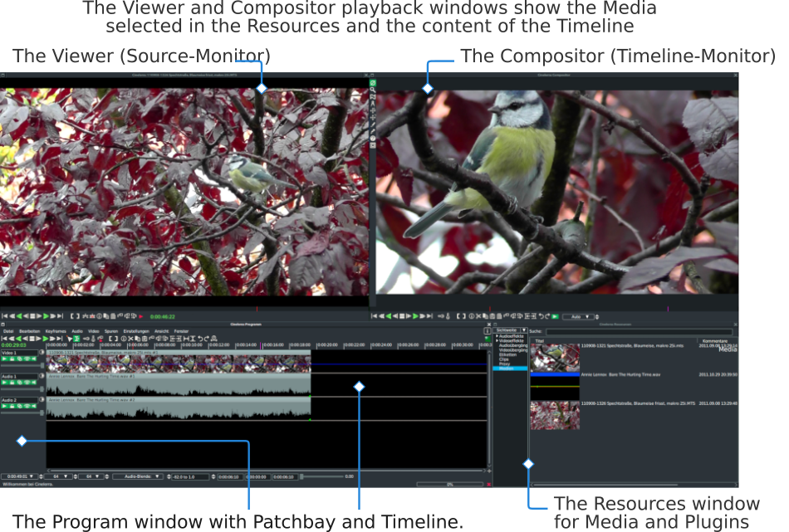
Task: Open the Spuren menu
Action: 111,331
